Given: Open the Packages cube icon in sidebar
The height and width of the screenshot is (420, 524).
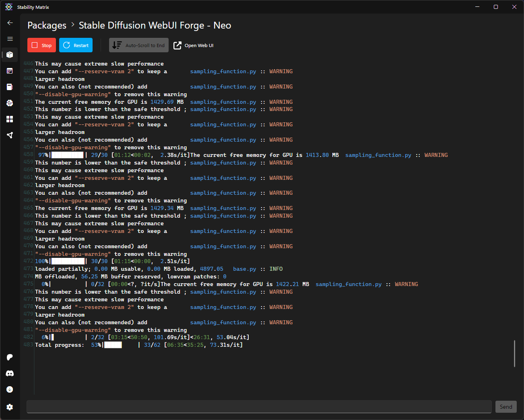Looking at the screenshot, I should pos(10,55).
